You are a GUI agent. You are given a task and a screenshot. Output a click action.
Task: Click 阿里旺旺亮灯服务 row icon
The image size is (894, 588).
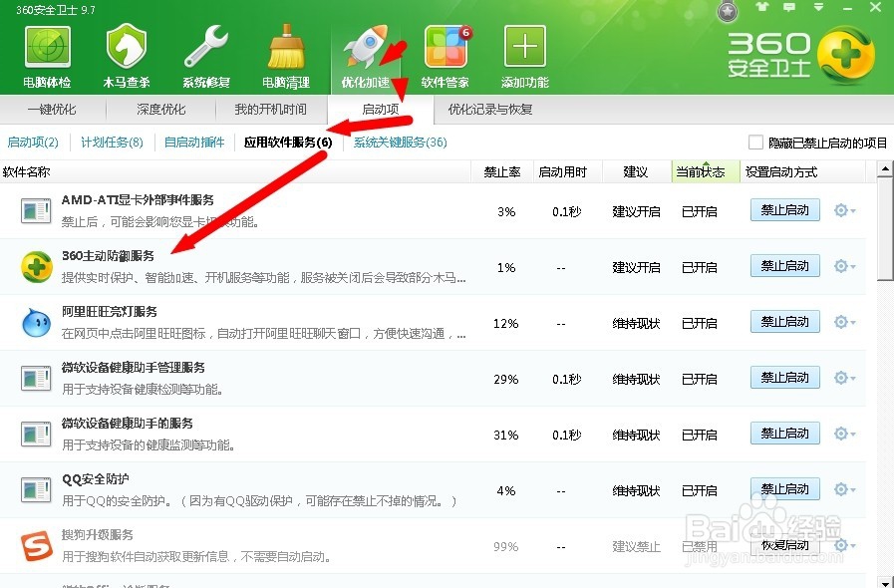37,323
